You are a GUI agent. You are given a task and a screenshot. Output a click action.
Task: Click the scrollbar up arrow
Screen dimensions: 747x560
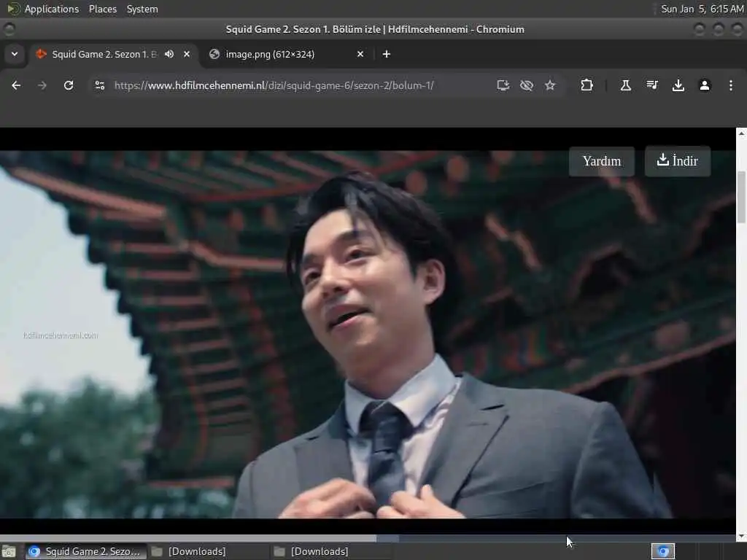tap(741, 134)
